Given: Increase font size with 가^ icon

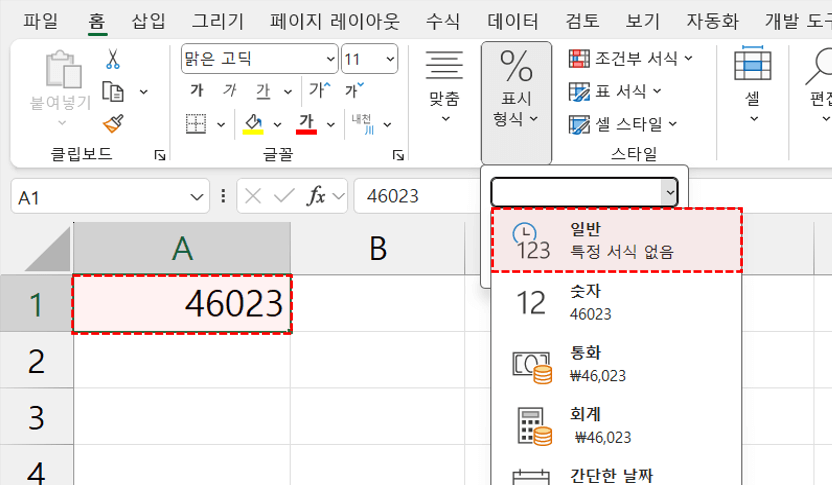Looking at the screenshot, I should tap(319, 90).
